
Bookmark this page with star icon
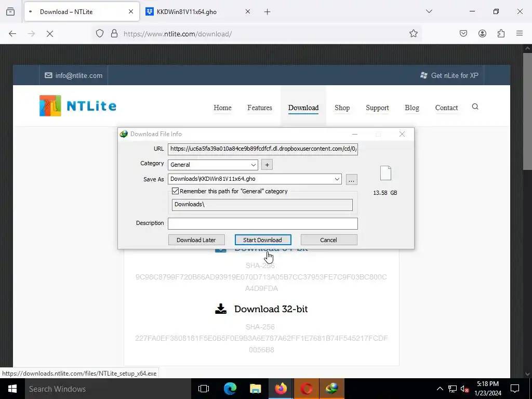pos(413,34)
